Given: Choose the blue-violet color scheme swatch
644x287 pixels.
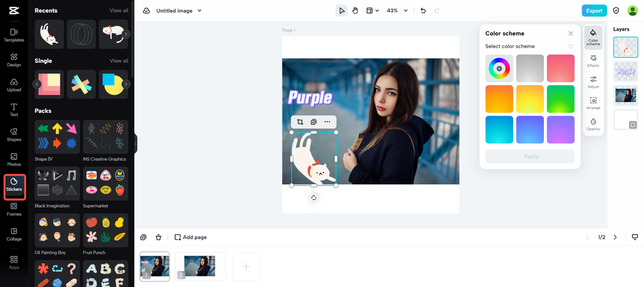Looking at the screenshot, I should [x=530, y=130].
